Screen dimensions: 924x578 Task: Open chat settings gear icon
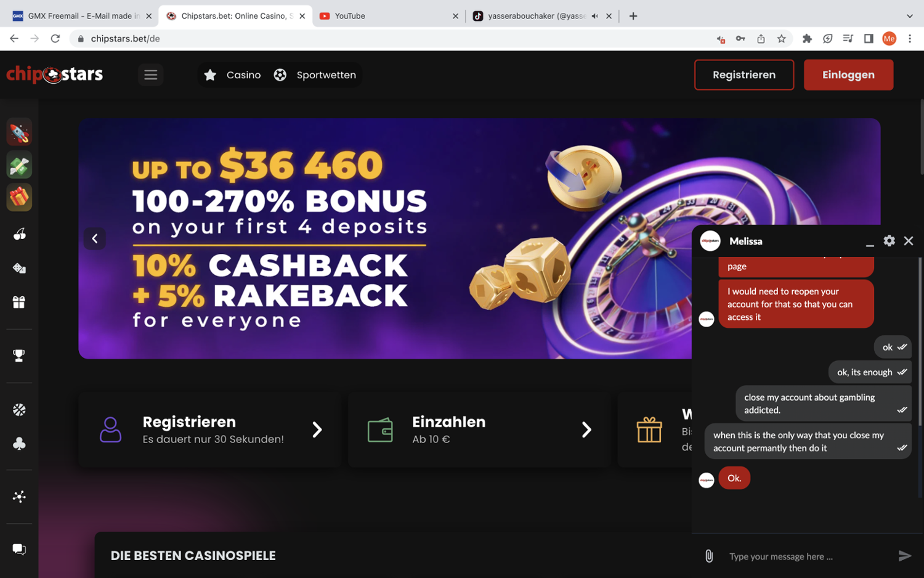tap(889, 241)
